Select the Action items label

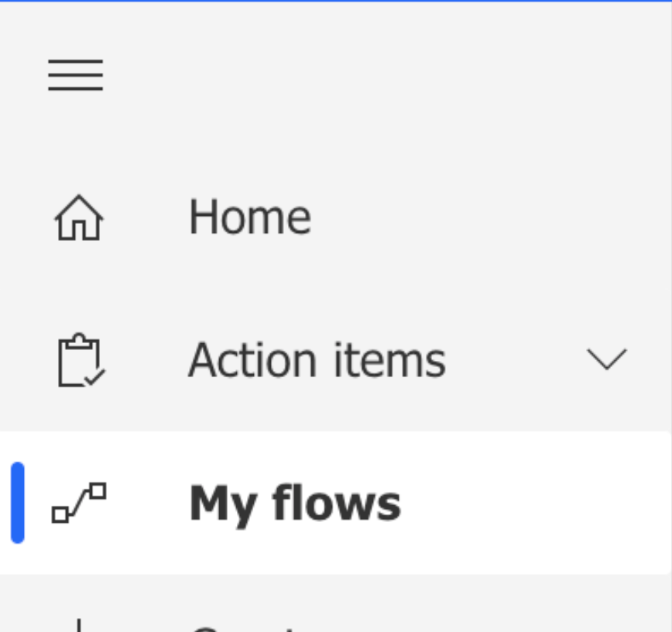(317, 359)
